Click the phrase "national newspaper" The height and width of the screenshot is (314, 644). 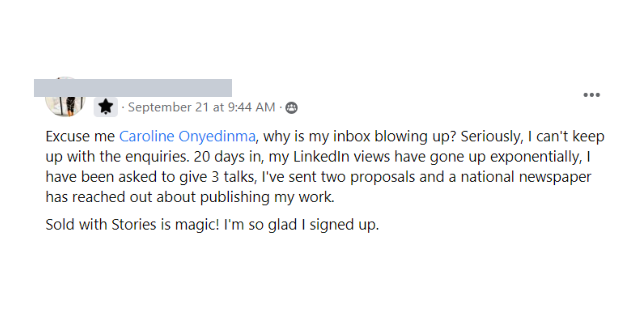pos(526,177)
